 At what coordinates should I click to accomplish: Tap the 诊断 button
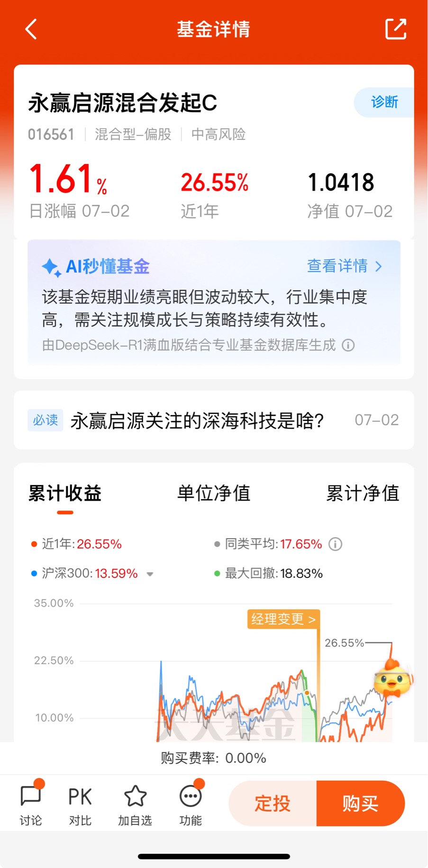click(384, 102)
